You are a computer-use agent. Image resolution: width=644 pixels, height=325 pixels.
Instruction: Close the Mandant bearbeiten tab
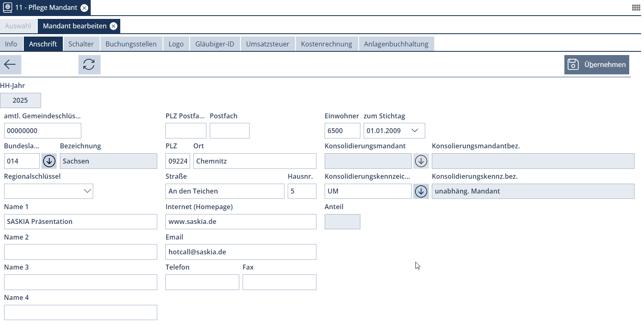click(x=114, y=26)
